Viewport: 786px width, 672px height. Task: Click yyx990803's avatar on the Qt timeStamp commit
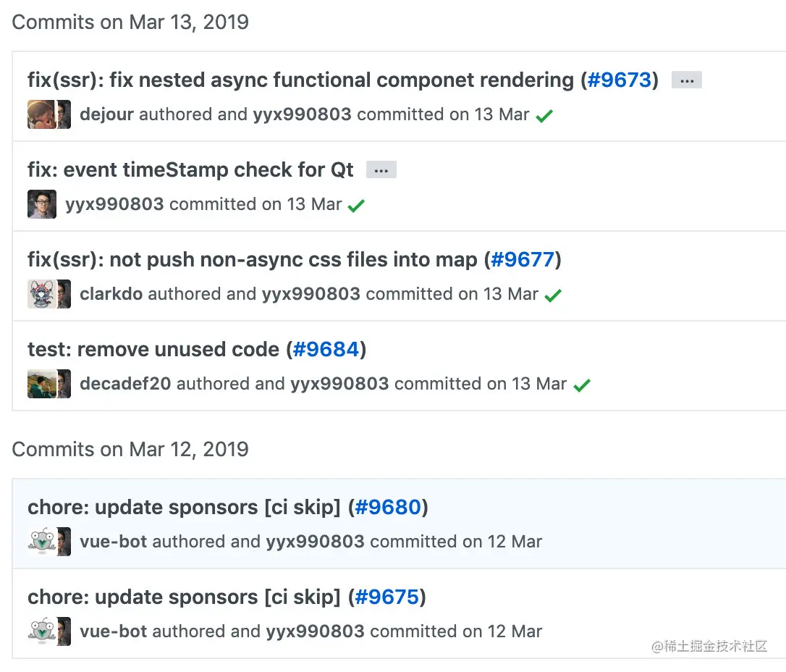42,204
